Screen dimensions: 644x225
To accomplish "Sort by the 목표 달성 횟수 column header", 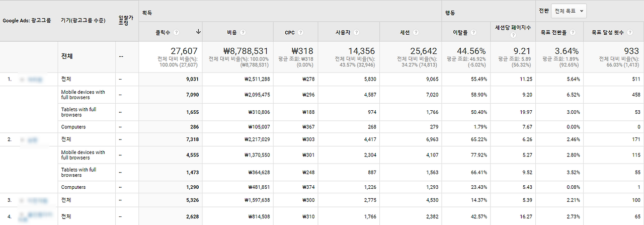I will tap(608, 32).
